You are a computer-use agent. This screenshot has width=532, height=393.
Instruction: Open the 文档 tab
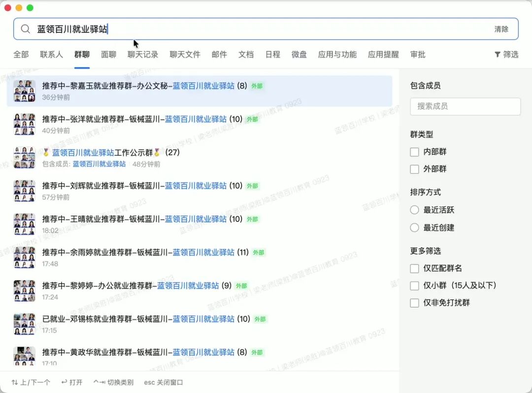point(246,54)
